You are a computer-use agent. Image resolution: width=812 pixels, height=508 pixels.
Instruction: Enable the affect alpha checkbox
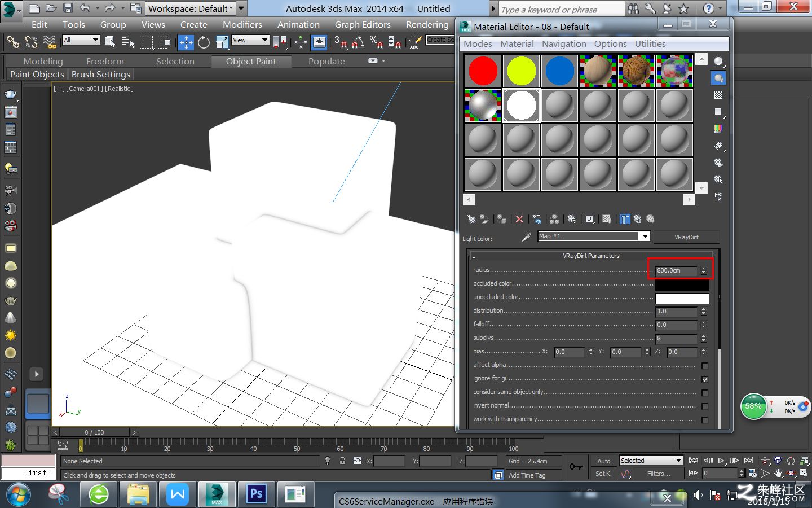click(705, 366)
